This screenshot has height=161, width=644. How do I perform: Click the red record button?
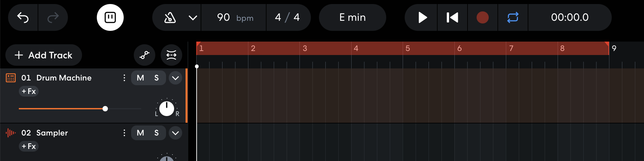[483, 17]
